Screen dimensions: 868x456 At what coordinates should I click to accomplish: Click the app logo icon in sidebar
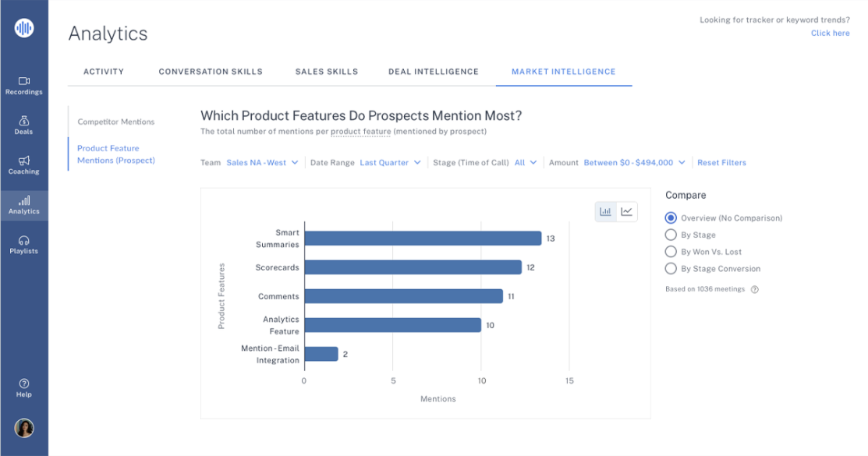click(23, 29)
